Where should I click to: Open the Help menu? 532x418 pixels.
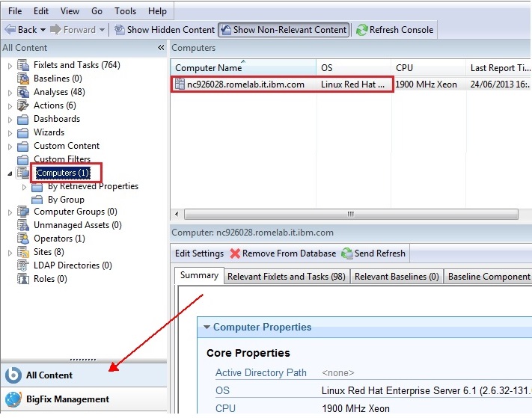click(157, 11)
